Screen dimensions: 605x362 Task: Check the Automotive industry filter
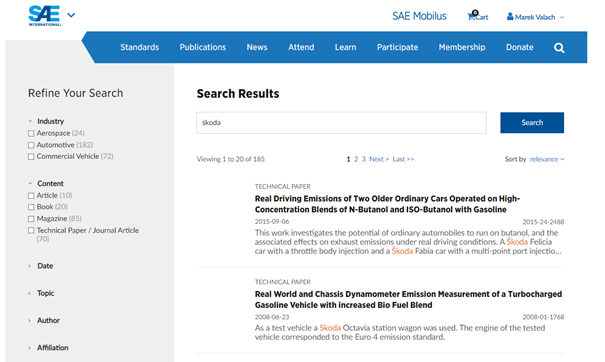(31, 145)
